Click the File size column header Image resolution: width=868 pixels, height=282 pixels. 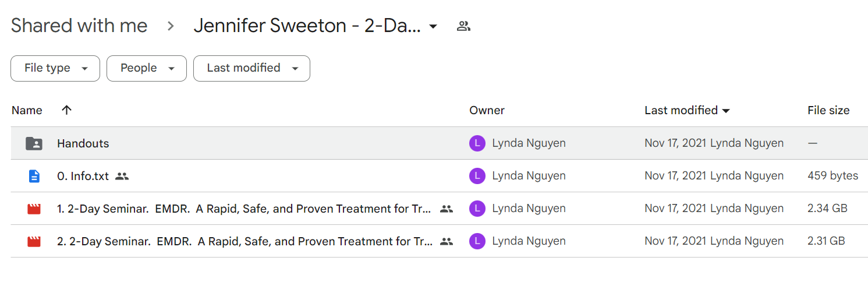coord(828,110)
